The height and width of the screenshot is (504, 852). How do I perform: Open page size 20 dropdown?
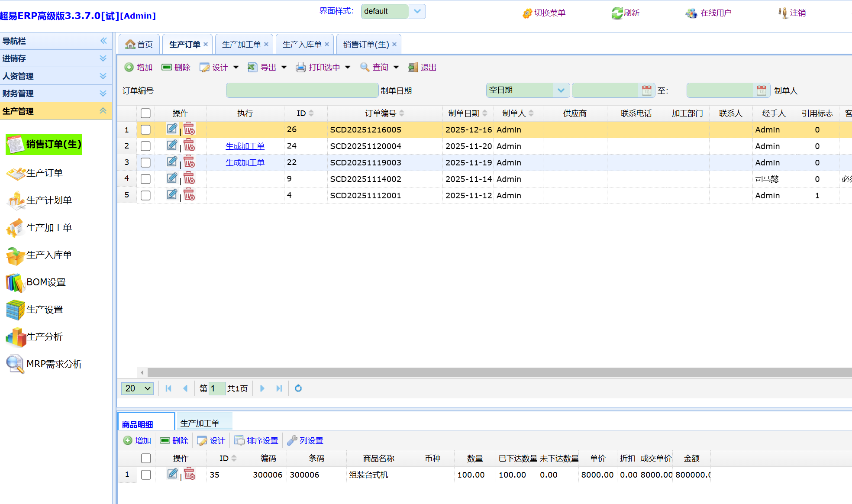138,388
